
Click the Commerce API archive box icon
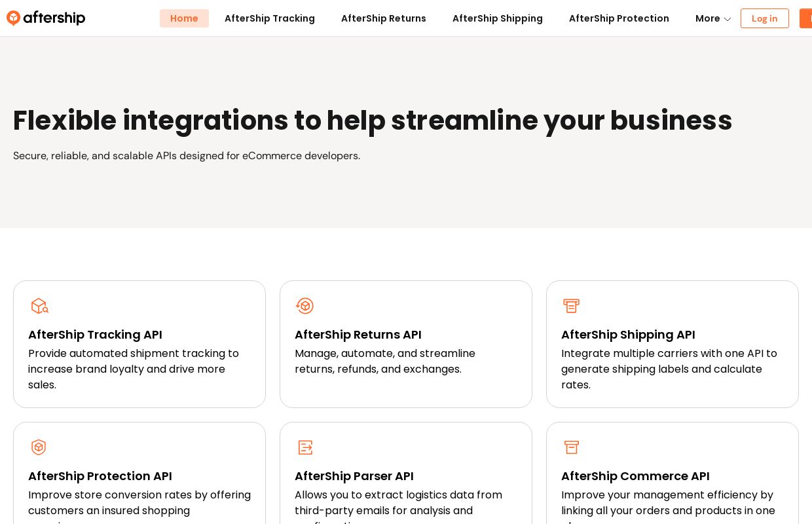[x=572, y=447]
